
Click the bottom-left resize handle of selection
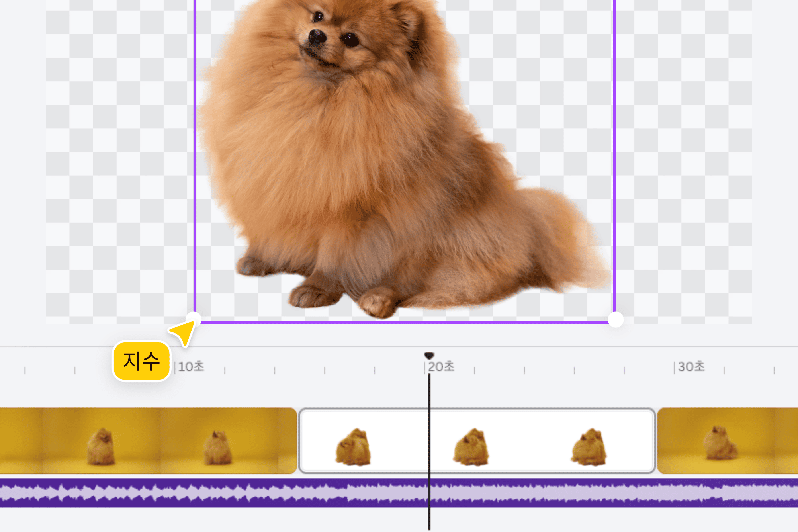(194, 319)
